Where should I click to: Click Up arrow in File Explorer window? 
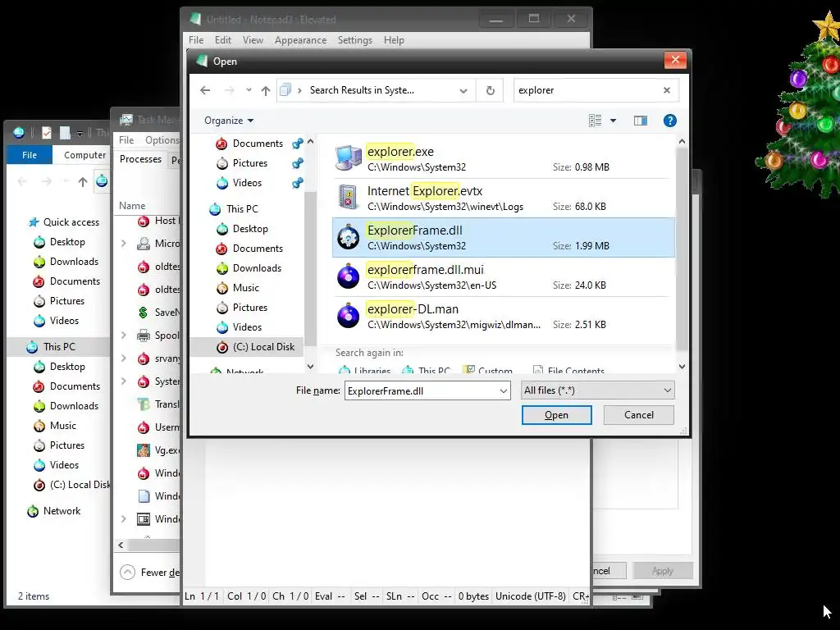83,181
